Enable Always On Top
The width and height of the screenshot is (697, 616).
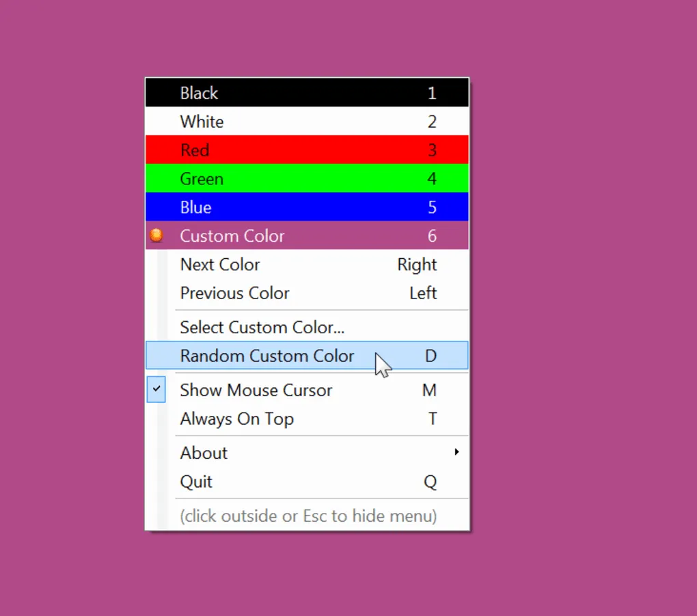(307, 419)
